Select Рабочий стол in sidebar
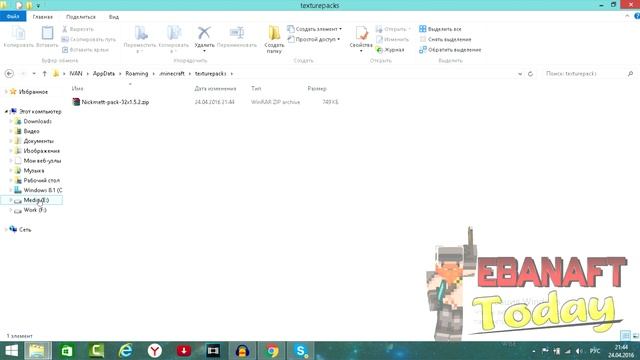 [x=42, y=180]
